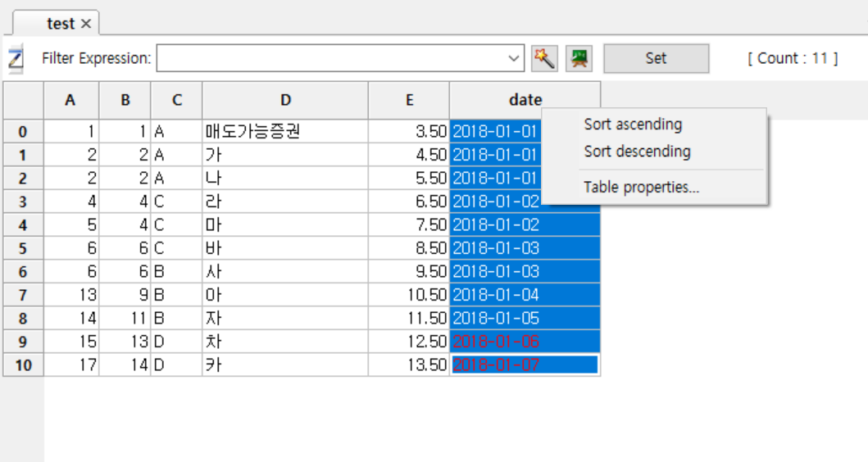Viewport: 868px width, 462px height.
Task: Select row header 0
Action: [x=23, y=132]
